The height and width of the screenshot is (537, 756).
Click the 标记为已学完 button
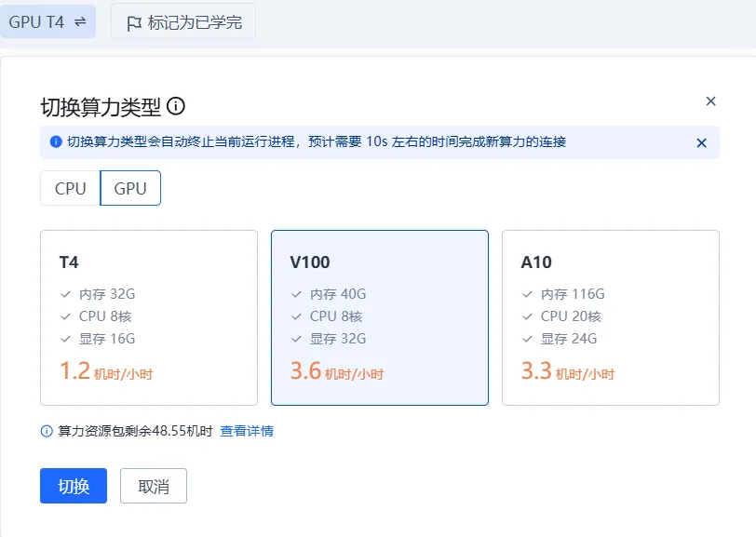(x=183, y=21)
